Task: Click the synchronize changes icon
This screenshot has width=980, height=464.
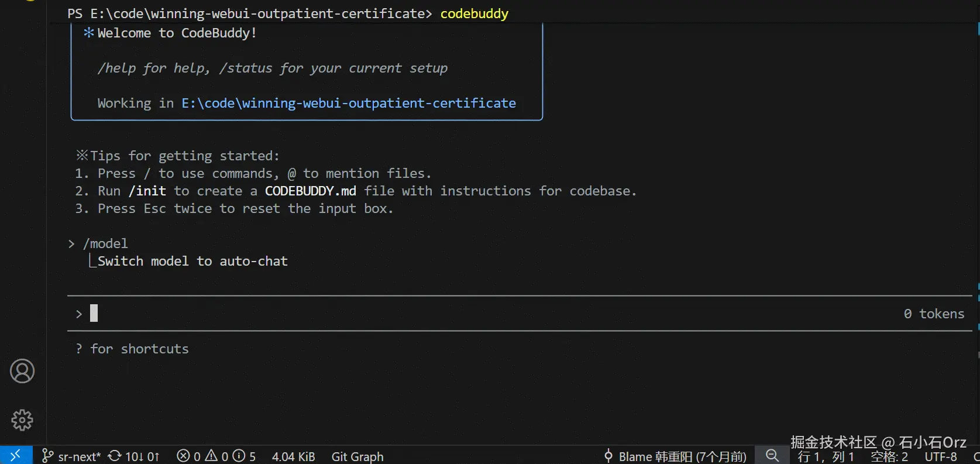Action: (115, 456)
